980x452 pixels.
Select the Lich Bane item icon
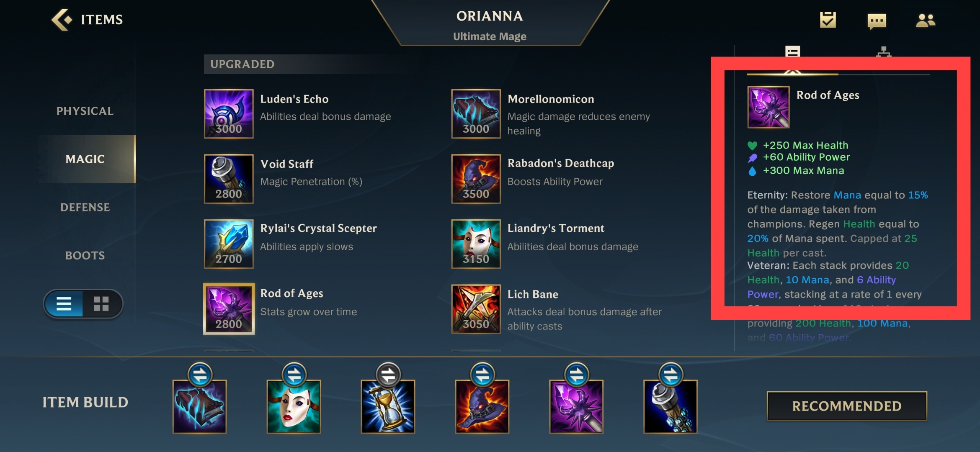pos(476,309)
